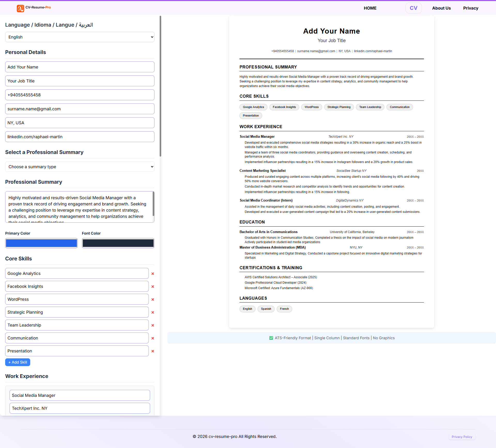Click Bachelor of Arts in Communications entry
This screenshot has width=496, height=448.
pos(268,232)
